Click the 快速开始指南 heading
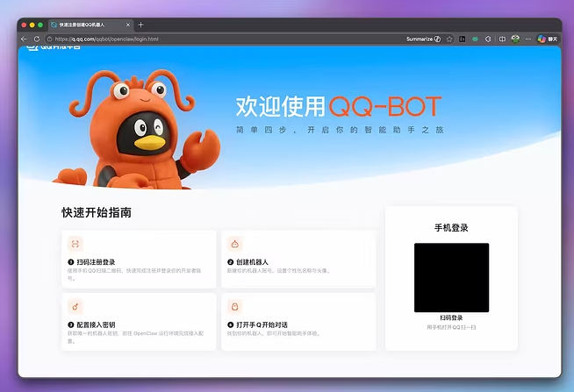The image size is (574, 392). tap(97, 212)
